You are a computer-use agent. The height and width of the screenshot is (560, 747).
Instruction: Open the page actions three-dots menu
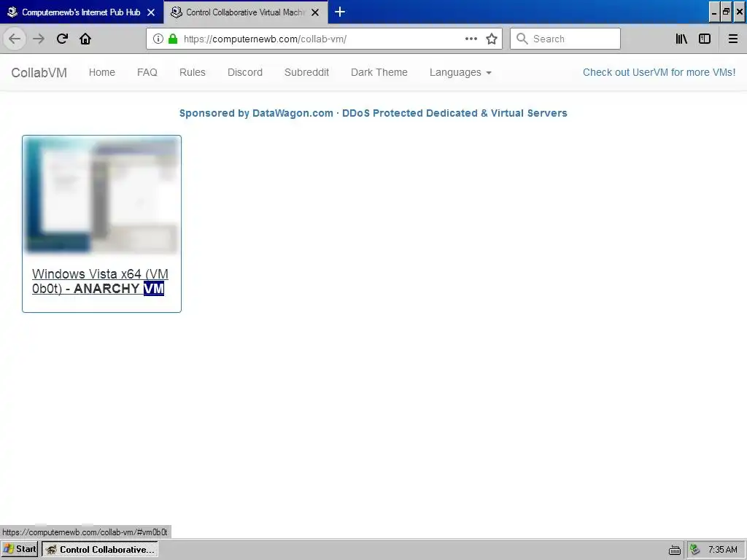[x=471, y=39]
